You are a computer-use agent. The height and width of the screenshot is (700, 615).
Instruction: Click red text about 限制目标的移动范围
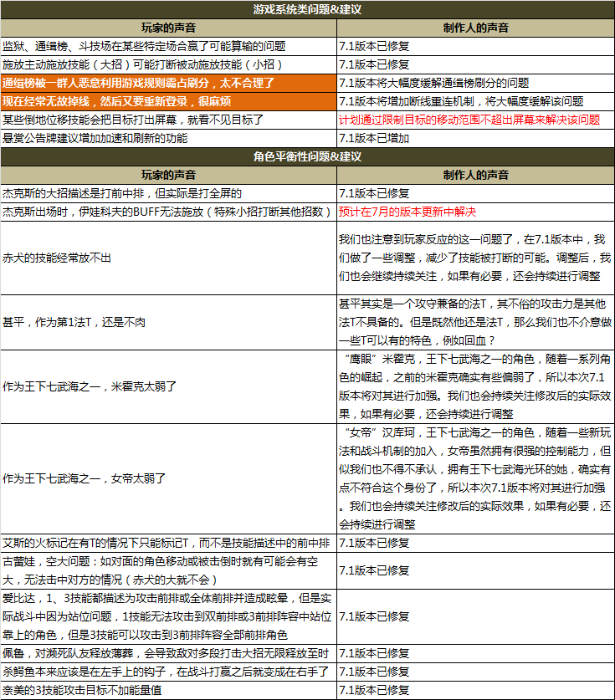point(469,120)
